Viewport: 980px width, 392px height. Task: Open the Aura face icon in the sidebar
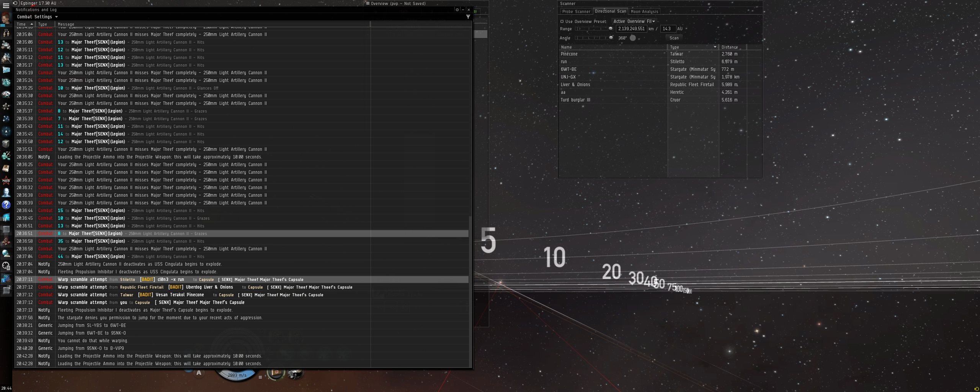6,193
